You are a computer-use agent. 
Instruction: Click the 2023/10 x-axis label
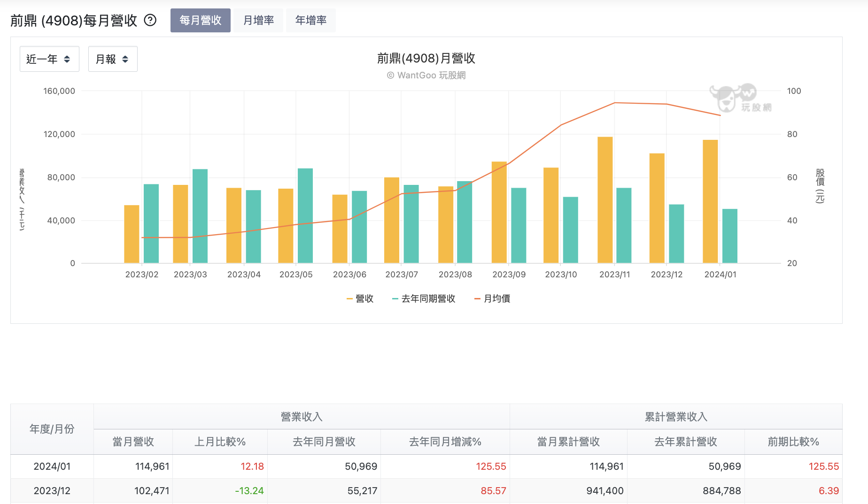pos(561,275)
